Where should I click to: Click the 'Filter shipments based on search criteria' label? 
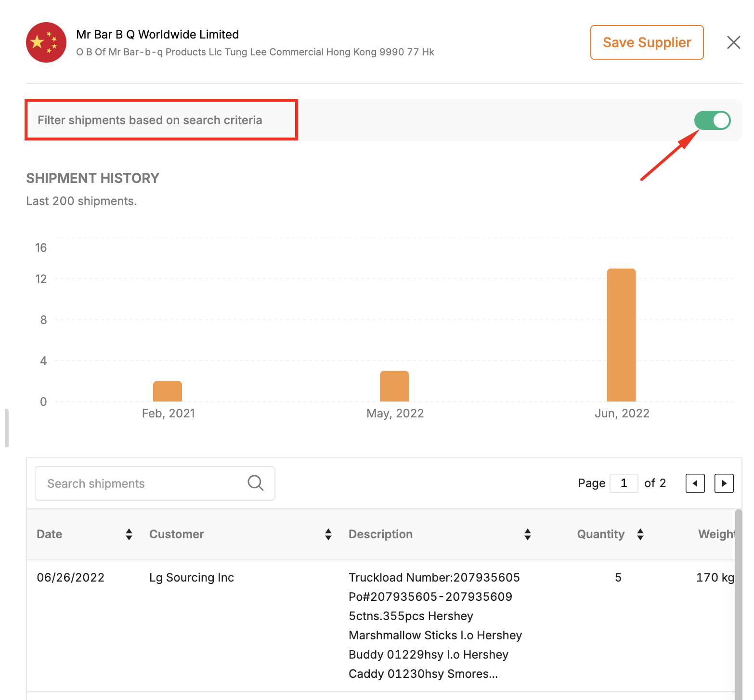coord(150,120)
